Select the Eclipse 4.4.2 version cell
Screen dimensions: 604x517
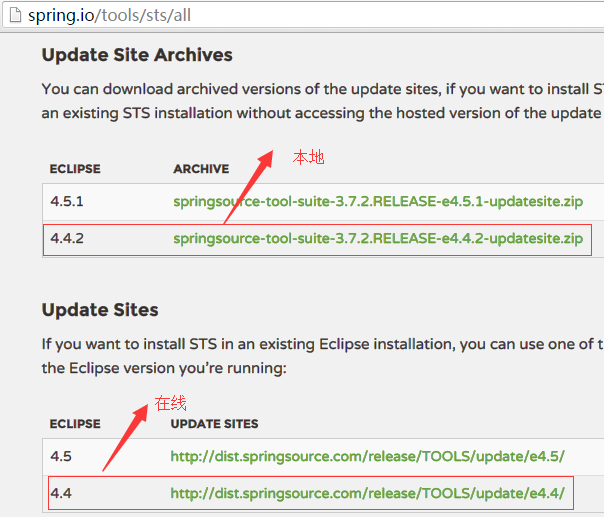(x=67, y=238)
